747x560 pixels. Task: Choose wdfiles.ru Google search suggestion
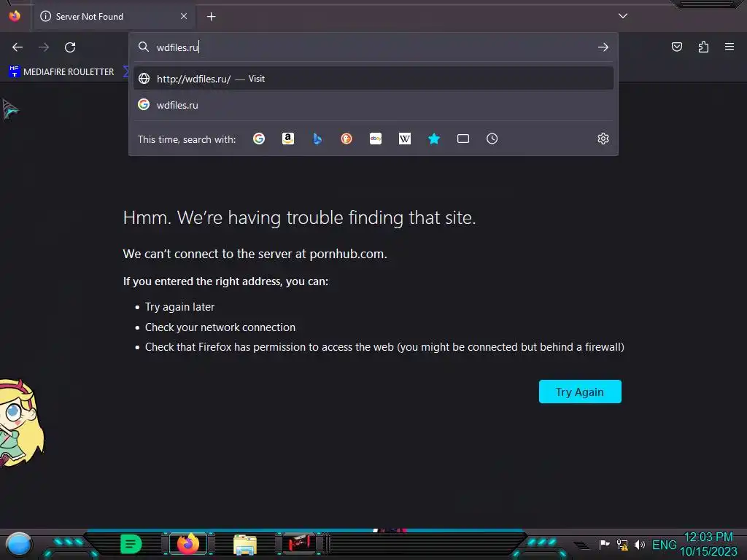click(373, 105)
